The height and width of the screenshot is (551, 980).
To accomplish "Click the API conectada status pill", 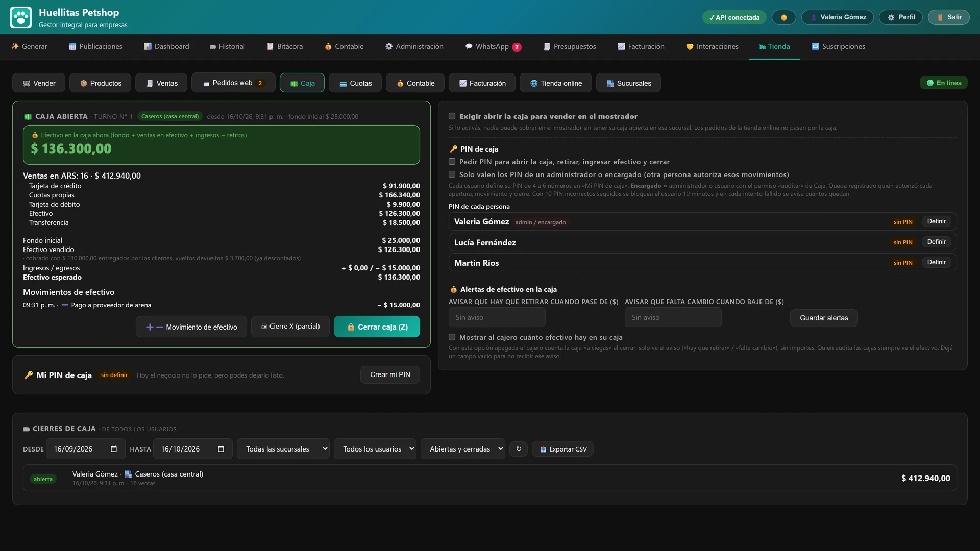I will pos(734,17).
